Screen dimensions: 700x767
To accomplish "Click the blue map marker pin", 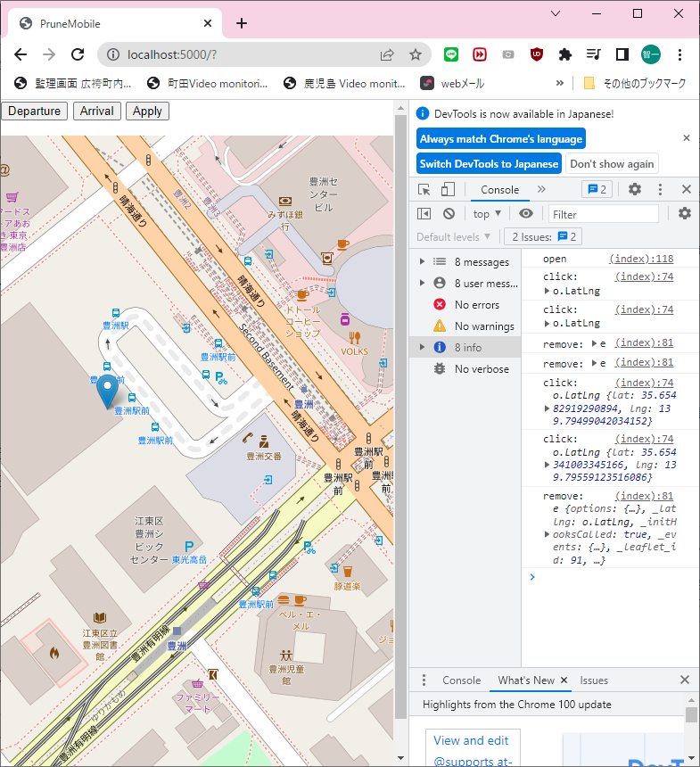I will click(108, 390).
